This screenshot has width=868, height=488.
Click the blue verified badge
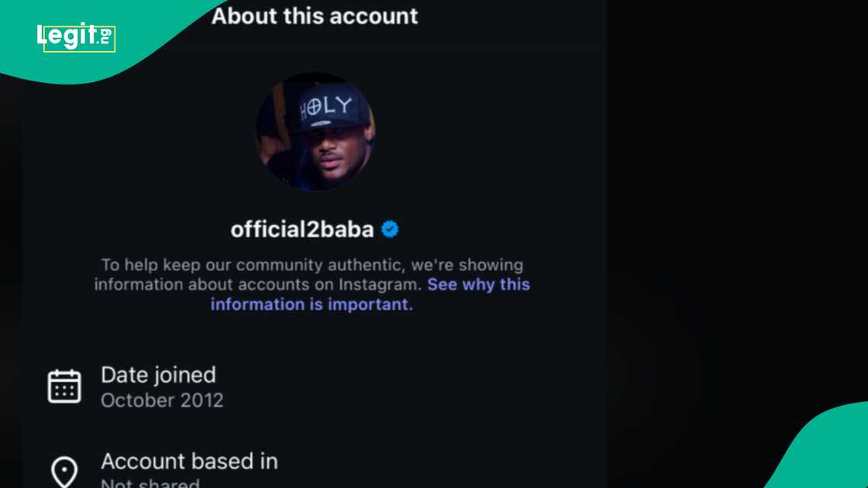pos(390,229)
